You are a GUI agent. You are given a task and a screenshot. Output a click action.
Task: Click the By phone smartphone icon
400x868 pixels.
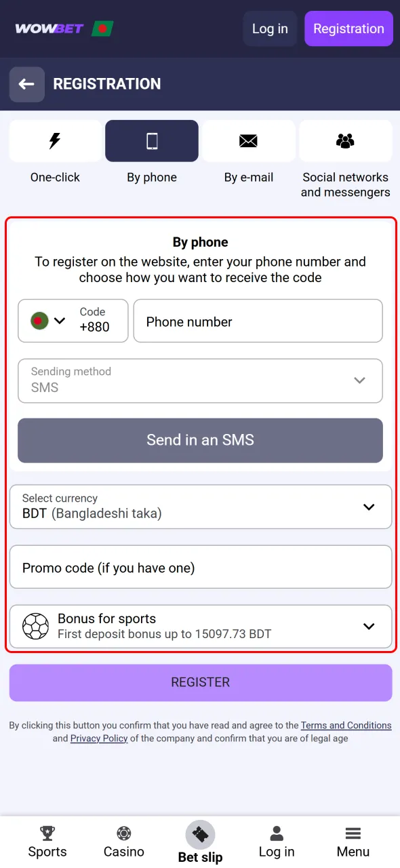151,140
